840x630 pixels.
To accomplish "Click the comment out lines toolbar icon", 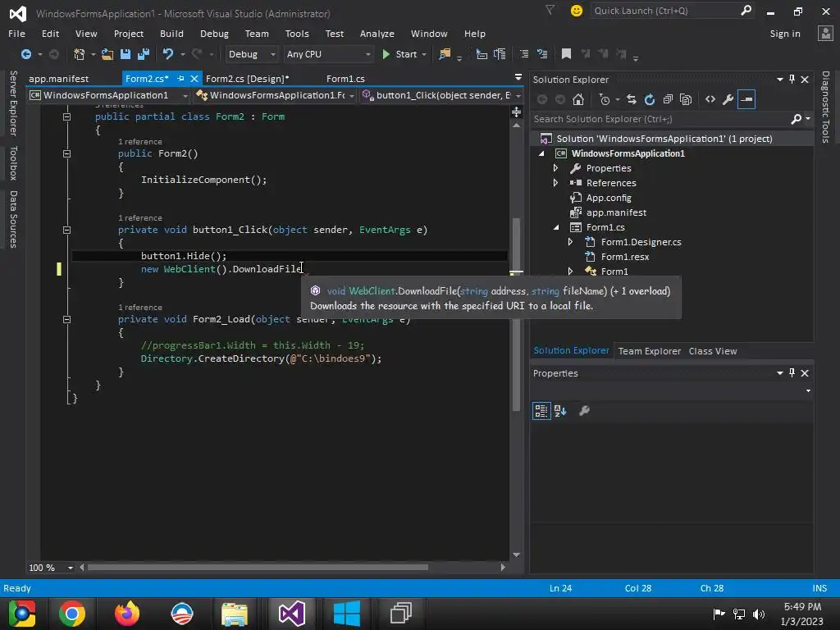I will [x=524, y=54].
